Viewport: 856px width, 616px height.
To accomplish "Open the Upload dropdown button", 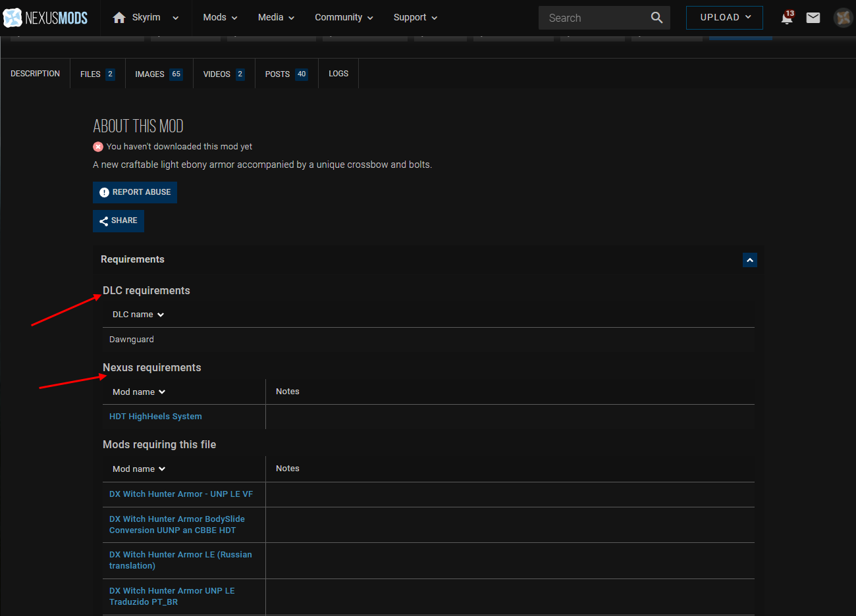I will pyautogui.click(x=724, y=18).
